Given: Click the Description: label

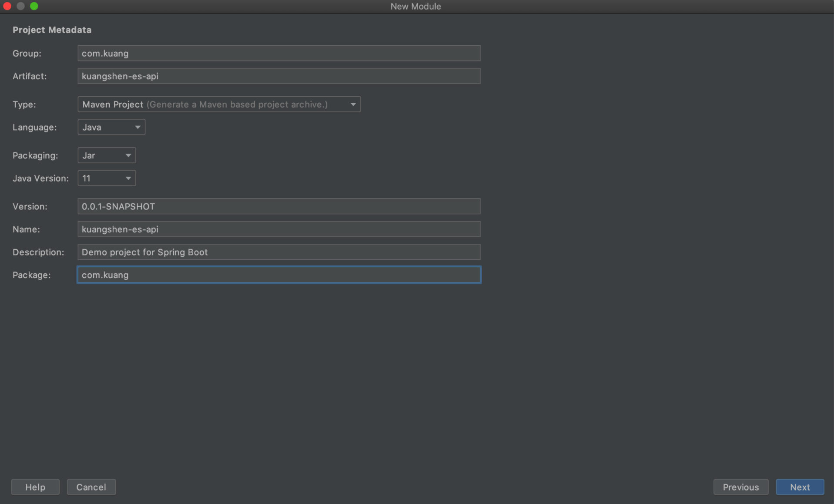Looking at the screenshot, I should pos(38,252).
